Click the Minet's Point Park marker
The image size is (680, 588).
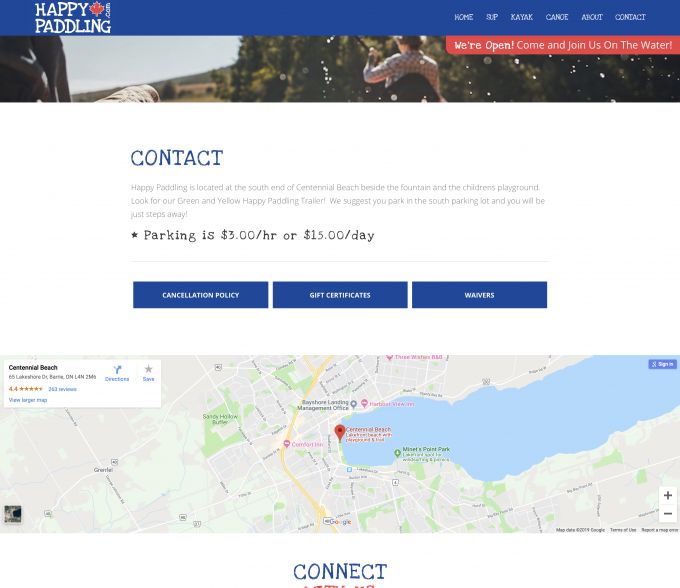pyautogui.click(x=397, y=453)
